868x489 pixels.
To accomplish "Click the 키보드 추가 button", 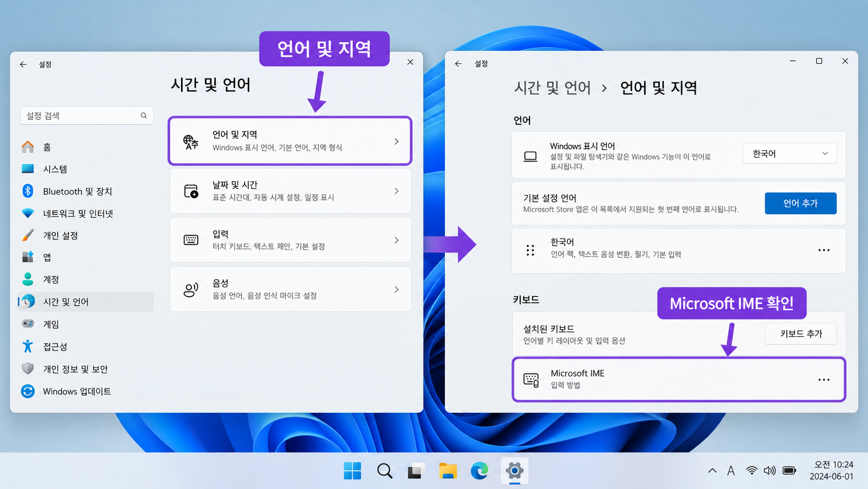I will (x=801, y=334).
